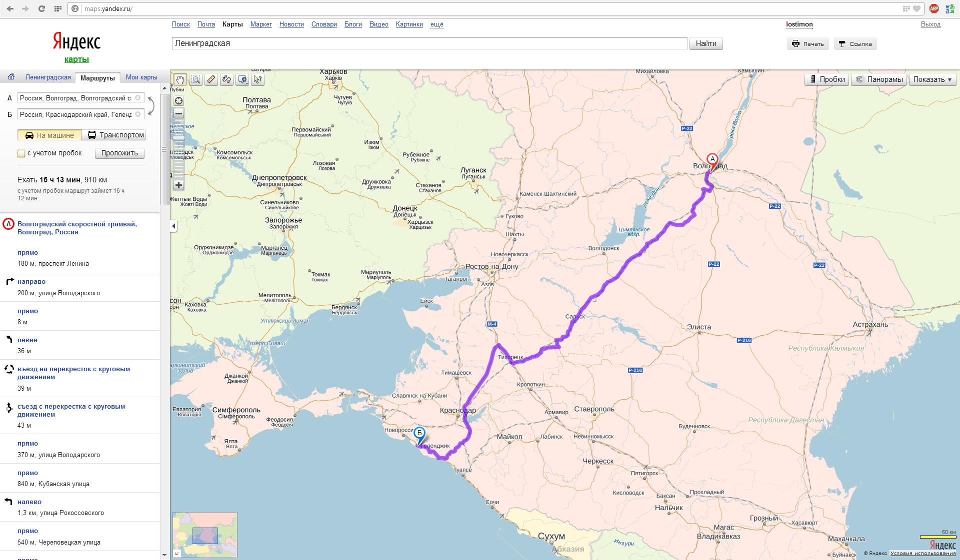960x560 pixels.
Task: Toggle 'Пробки' traffic layer
Action: click(x=826, y=79)
